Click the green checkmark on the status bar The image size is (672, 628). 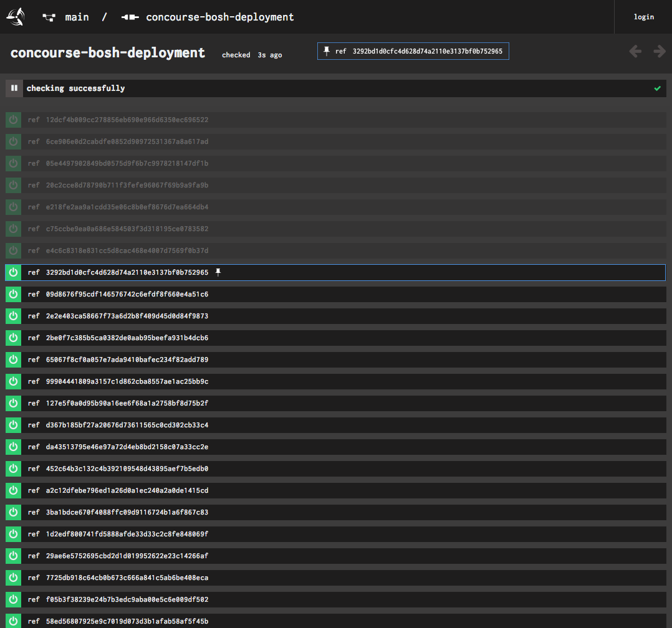pos(657,88)
